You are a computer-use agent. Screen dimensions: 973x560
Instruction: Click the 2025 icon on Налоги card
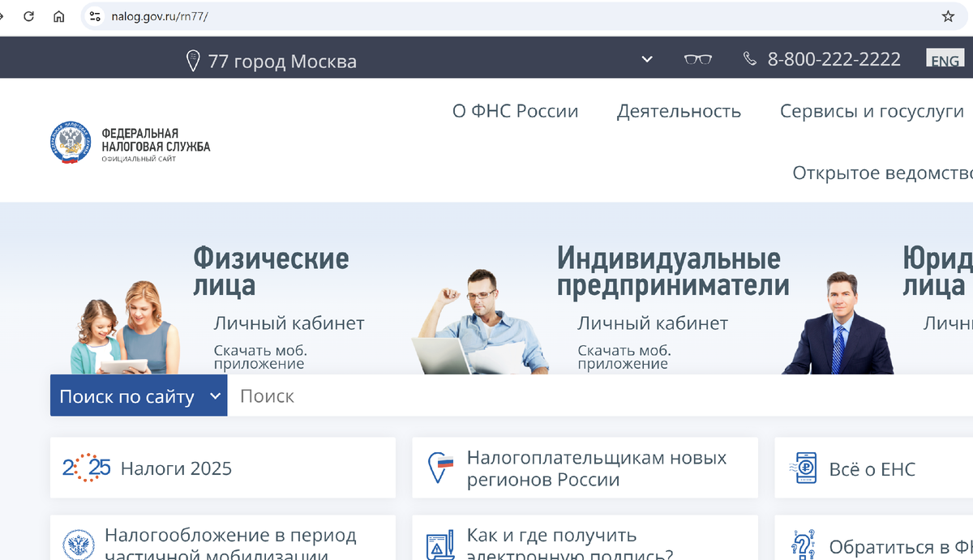point(86,468)
